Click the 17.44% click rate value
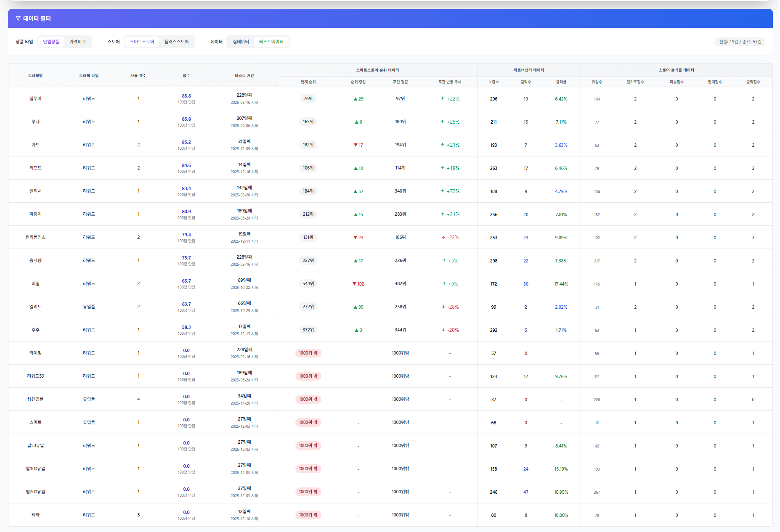 click(x=561, y=284)
